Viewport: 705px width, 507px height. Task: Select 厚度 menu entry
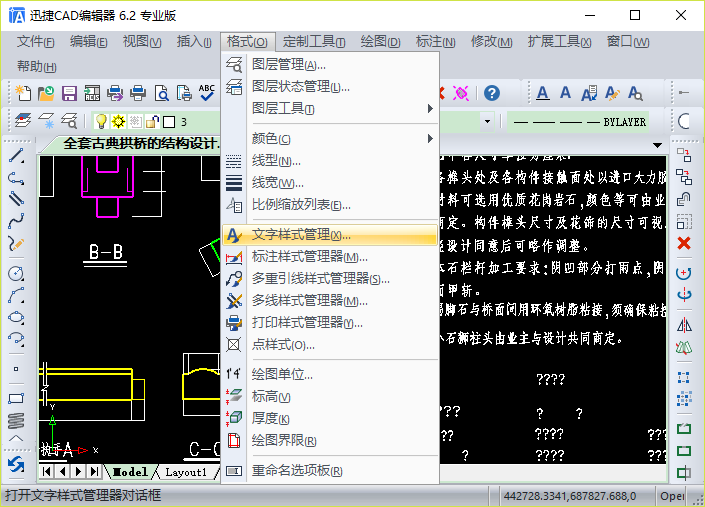click(330, 418)
